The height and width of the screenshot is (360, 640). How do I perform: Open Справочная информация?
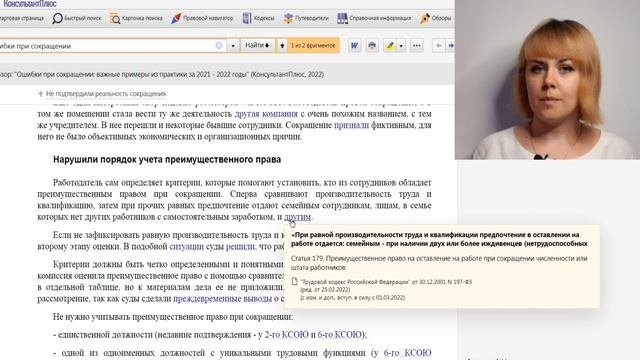[x=374, y=18]
